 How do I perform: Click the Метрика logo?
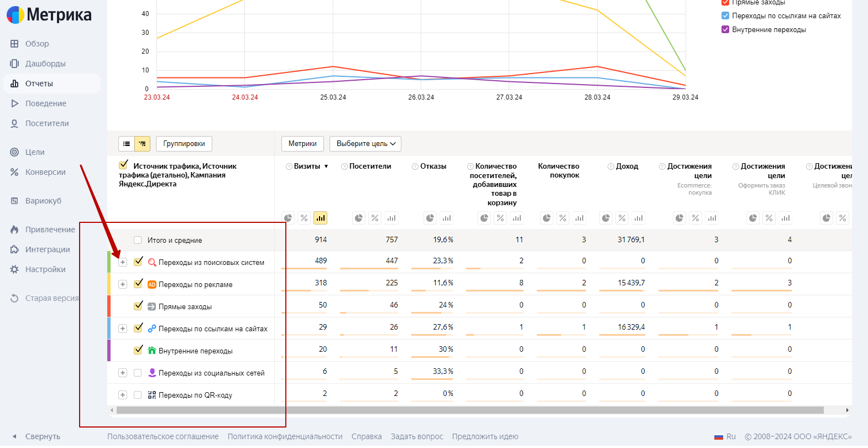49,15
